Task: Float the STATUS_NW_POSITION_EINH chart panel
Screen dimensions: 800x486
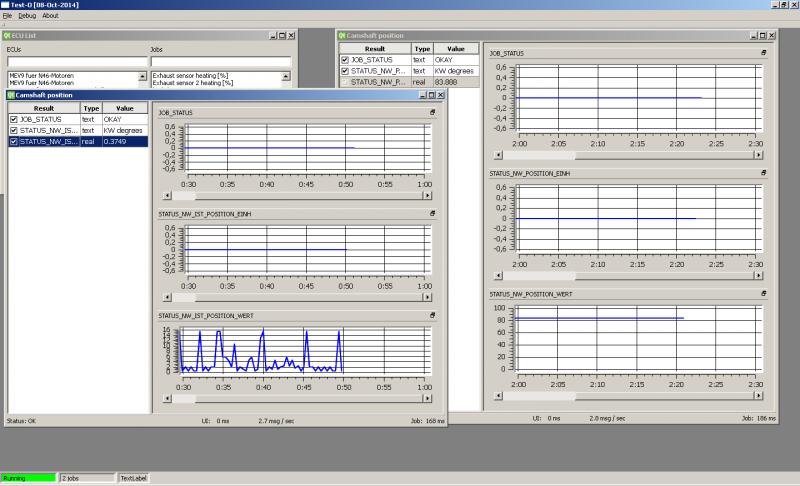Action: (x=764, y=173)
